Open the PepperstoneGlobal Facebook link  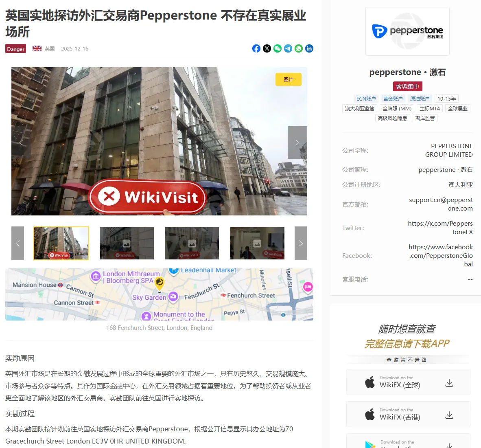pyautogui.click(x=440, y=255)
